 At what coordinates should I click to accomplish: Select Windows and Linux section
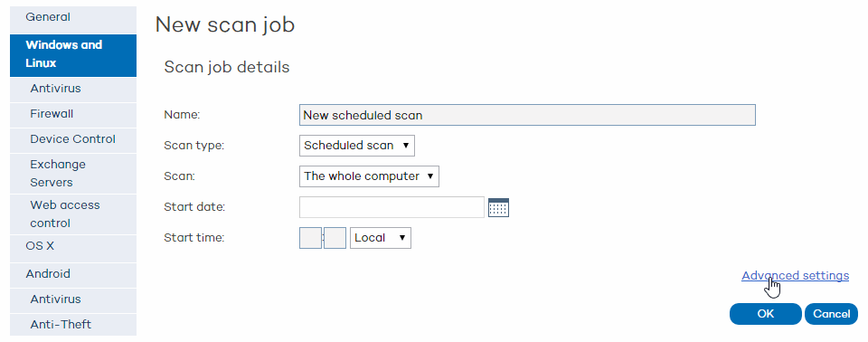pos(73,54)
